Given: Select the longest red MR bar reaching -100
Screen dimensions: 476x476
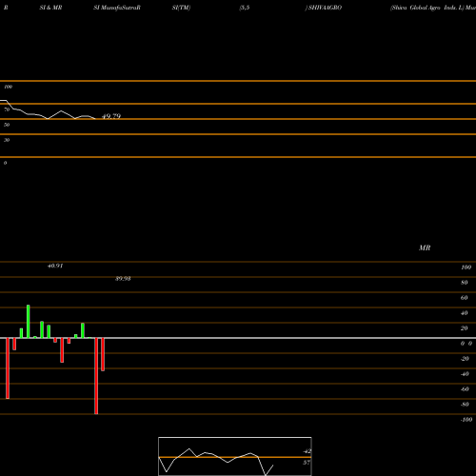Looking at the screenshot, I should pos(96,376).
